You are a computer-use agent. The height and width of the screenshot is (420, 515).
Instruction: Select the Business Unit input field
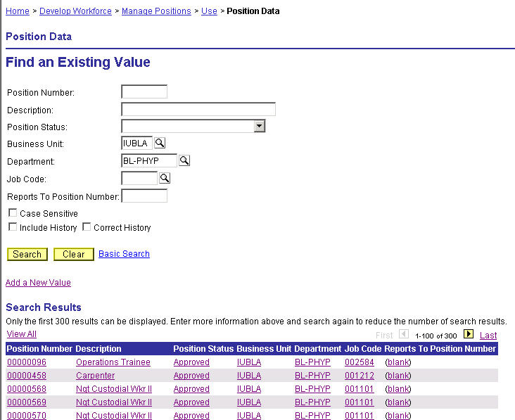coord(137,143)
